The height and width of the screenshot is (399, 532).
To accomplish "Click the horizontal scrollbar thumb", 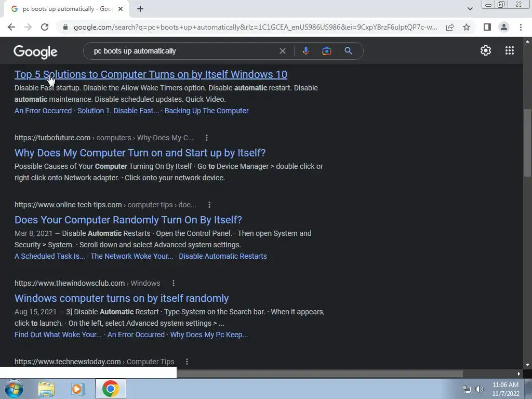I will pyautogui.click(x=320, y=374).
